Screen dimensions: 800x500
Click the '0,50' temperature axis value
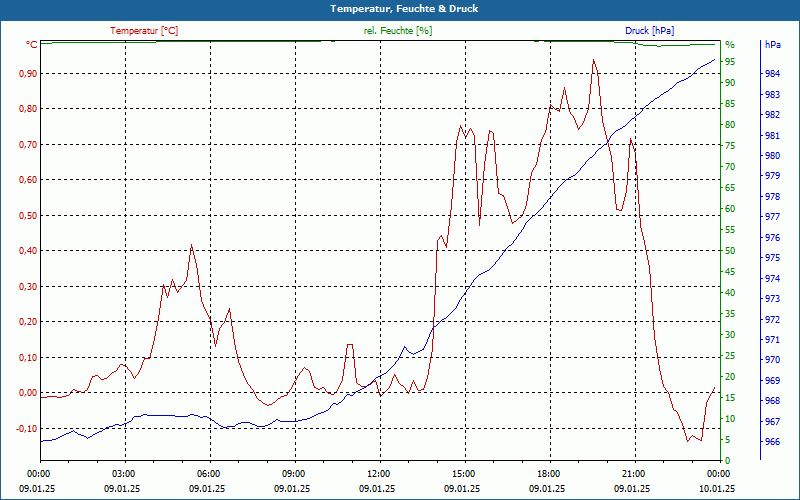pos(29,216)
